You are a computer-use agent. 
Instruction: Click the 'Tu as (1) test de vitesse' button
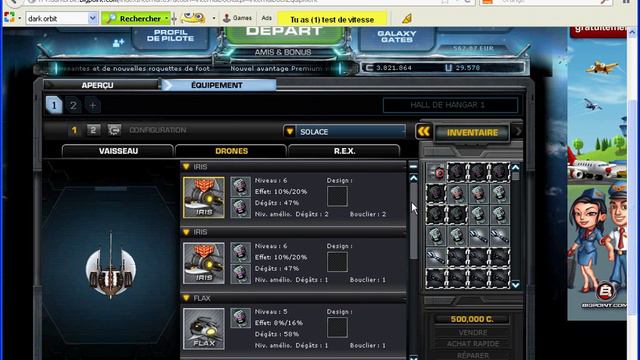click(332, 19)
